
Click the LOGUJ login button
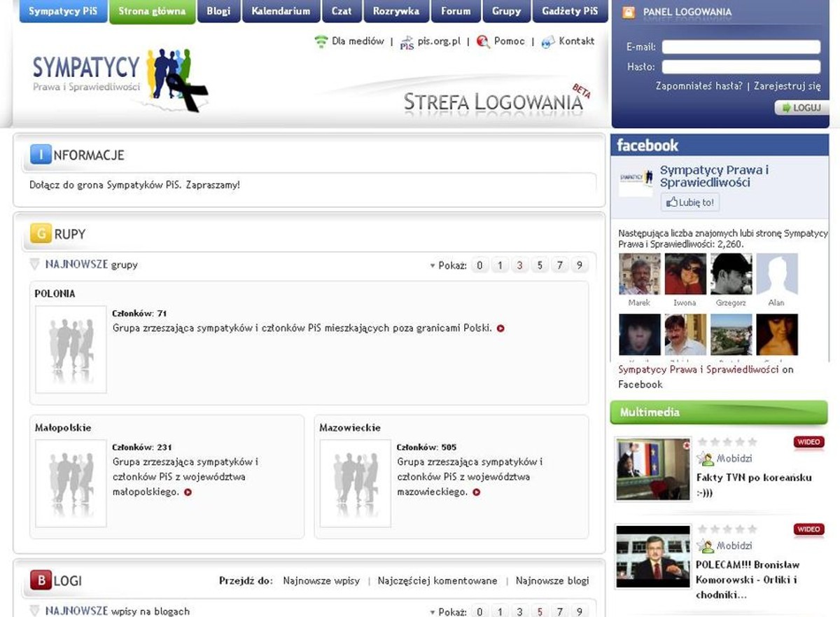pyautogui.click(x=802, y=108)
